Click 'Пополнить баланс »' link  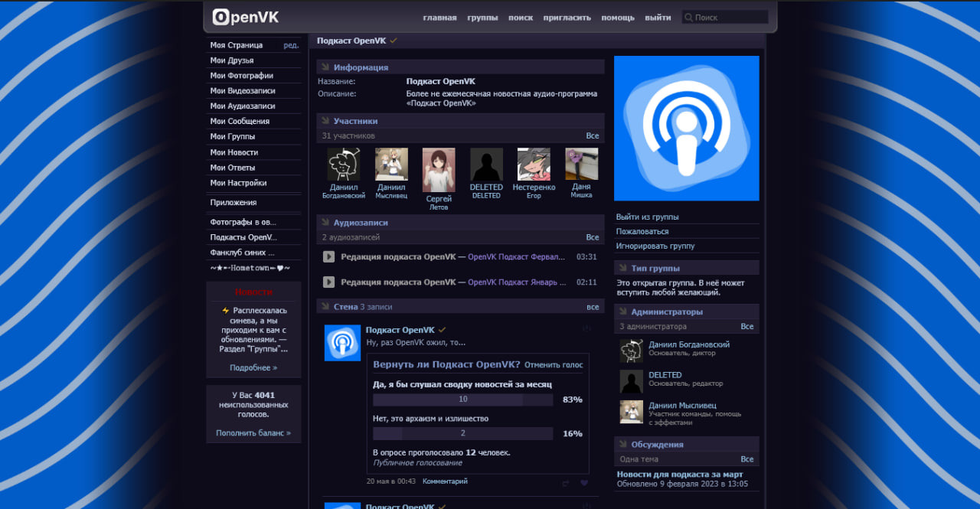click(x=253, y=433)
